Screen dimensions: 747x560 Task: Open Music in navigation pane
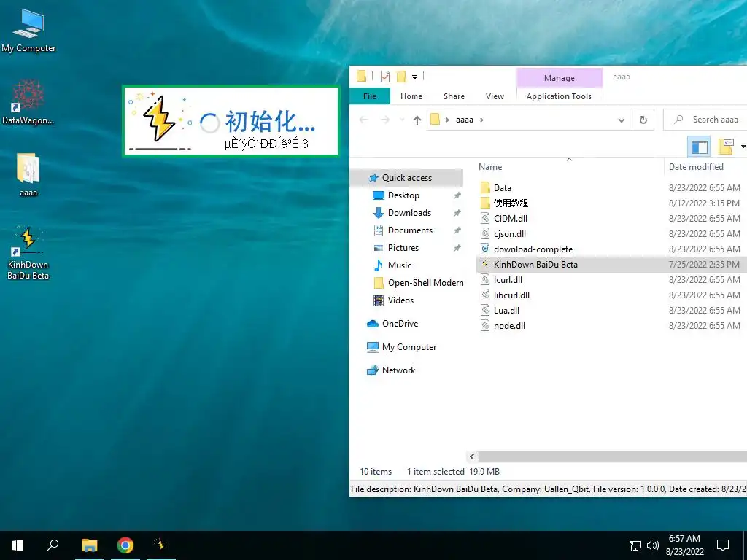(399, 265)
